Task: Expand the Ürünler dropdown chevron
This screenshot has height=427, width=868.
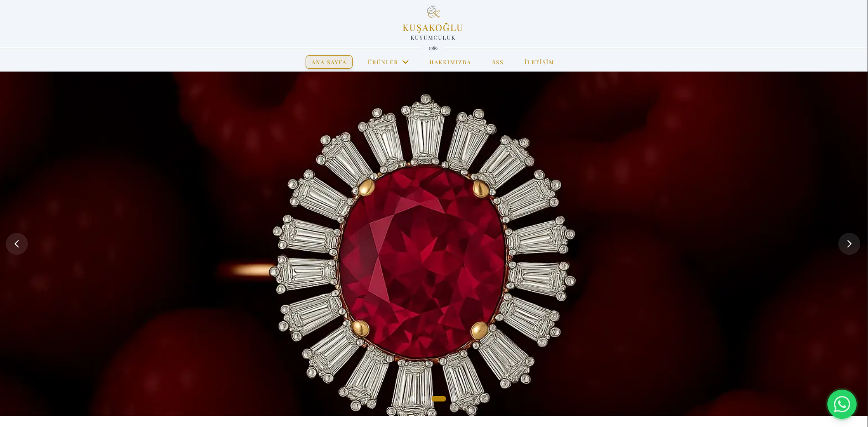Action: tap(405, 62)
